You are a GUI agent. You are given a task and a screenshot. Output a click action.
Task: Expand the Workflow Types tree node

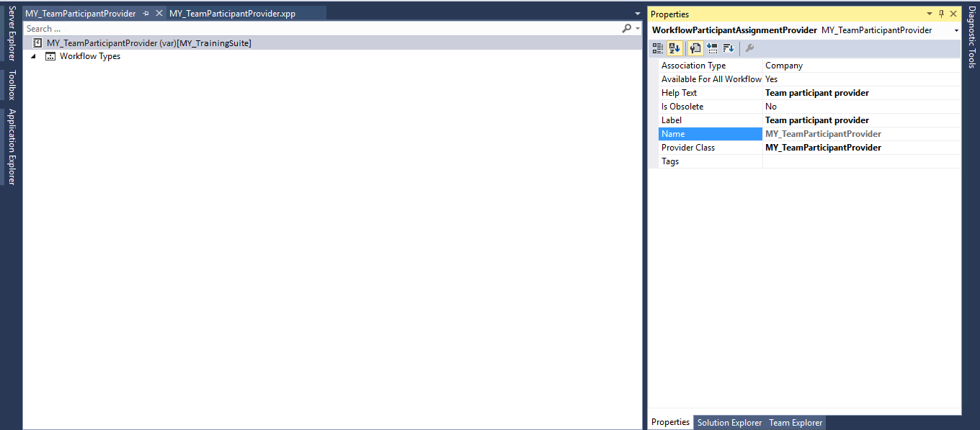(32, 56)
